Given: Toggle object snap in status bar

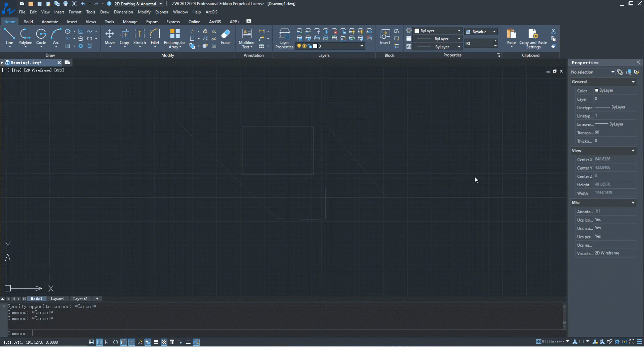Looking at the screenshot, I should point(124,342).
